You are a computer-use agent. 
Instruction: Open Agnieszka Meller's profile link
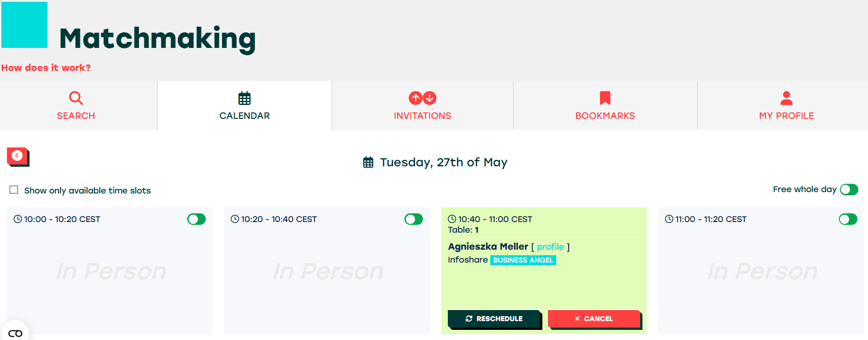[550, 247]
